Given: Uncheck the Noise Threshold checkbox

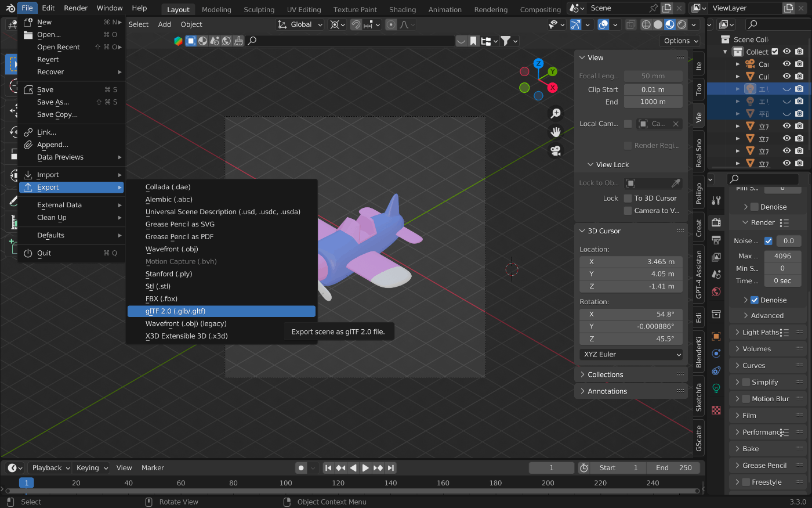Looking at the screenshot, I should [768, 241].
